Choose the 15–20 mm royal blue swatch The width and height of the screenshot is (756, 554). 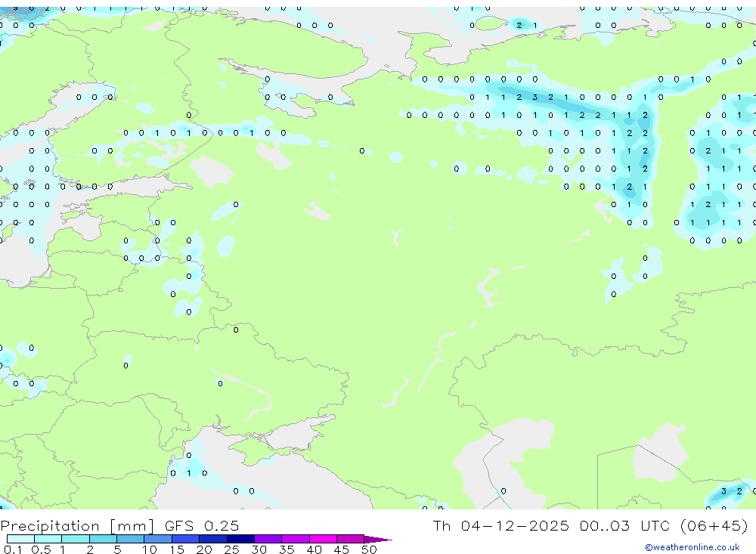pyautogui.click(x=186, y=539)
